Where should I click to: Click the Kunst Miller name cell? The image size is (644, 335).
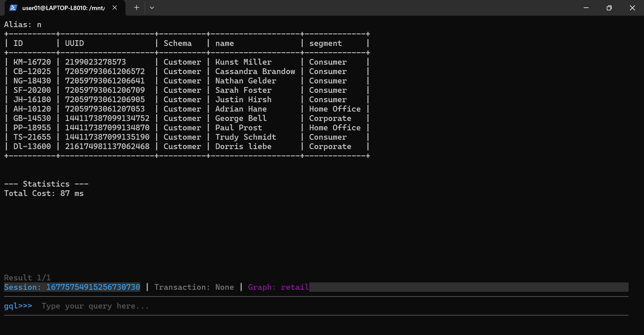[243, 62]
